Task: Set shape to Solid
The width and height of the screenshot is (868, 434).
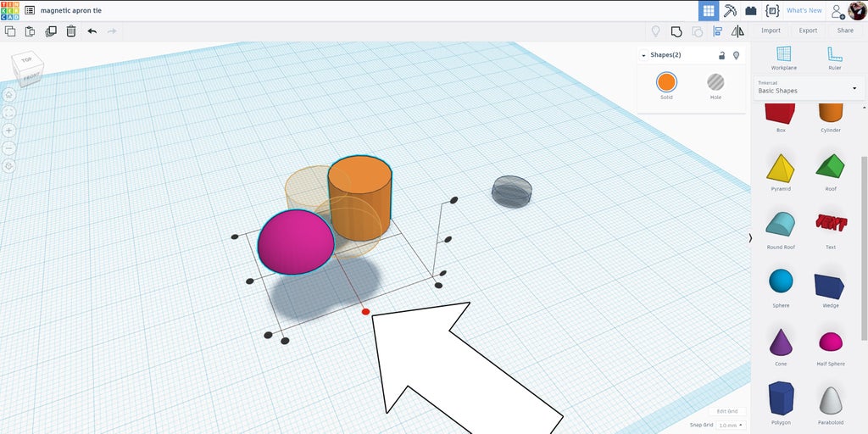Action: pyautogui.click(x=666, y=82)
